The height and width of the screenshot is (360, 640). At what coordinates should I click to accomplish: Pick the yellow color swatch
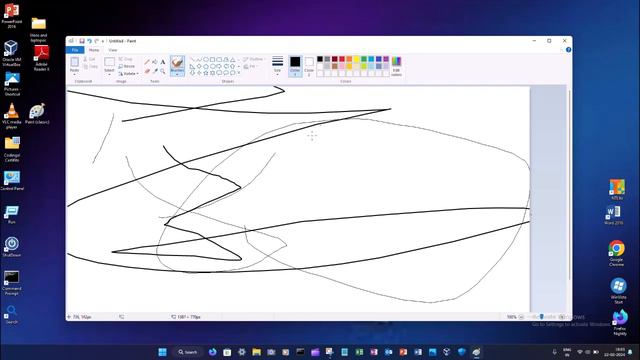pos(356,59)
